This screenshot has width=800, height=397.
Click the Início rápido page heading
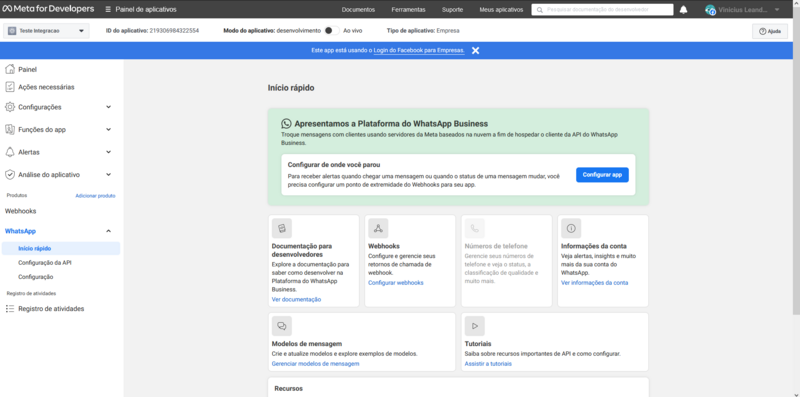[291, 88]
